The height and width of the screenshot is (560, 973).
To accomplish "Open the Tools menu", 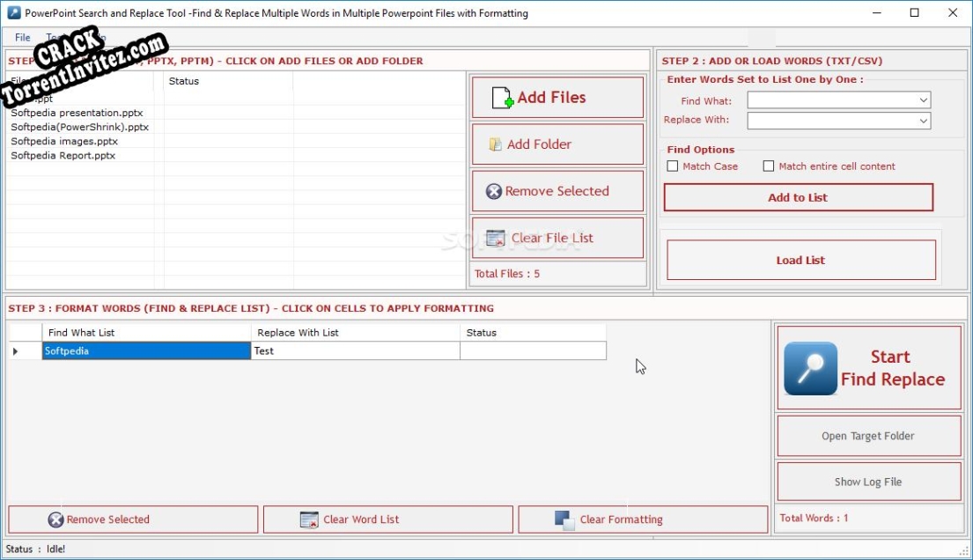I will pos(55,37).
